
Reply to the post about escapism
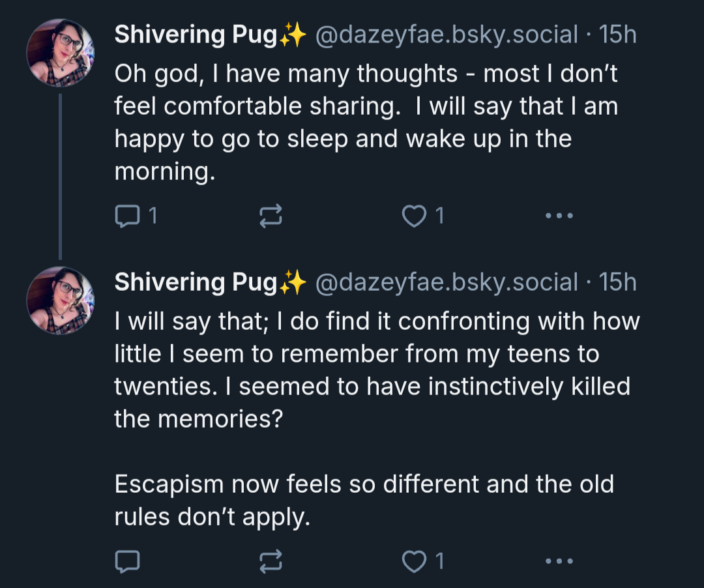pyautogui.click(x=128, y=561)
